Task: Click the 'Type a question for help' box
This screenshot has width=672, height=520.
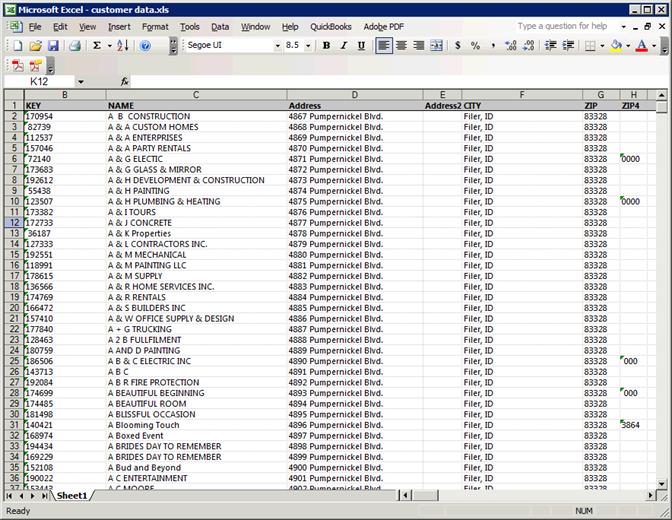Action: coord(567,26)
